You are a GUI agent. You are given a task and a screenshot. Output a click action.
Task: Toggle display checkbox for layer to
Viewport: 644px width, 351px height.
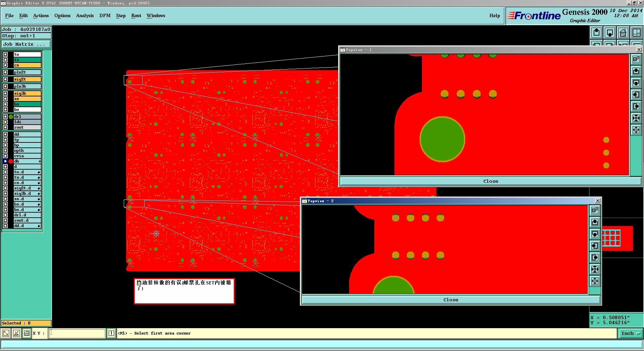(x=5, y=54)
